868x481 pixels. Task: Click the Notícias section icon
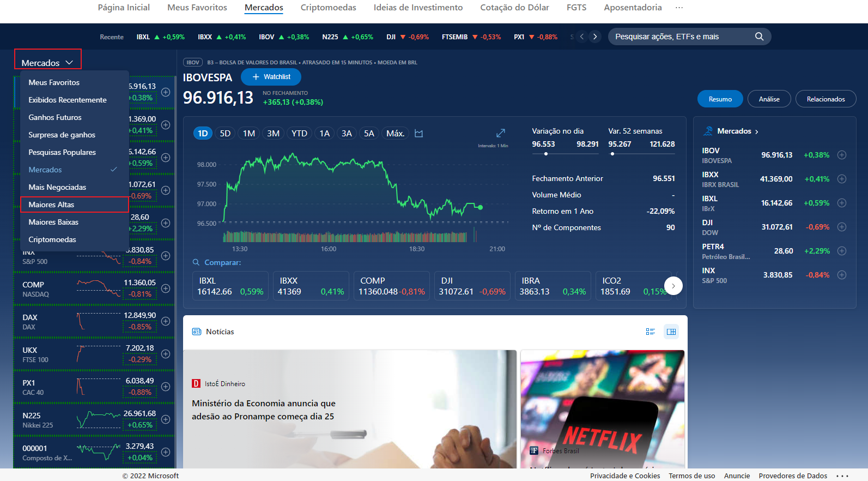[197, 332]
